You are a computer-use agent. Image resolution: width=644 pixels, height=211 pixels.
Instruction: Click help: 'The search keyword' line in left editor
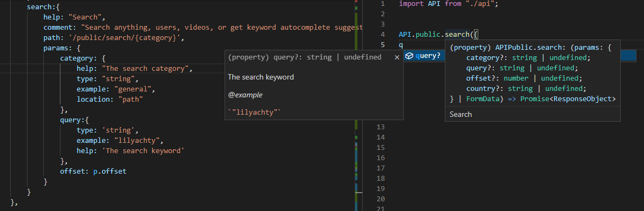point(130,151)
